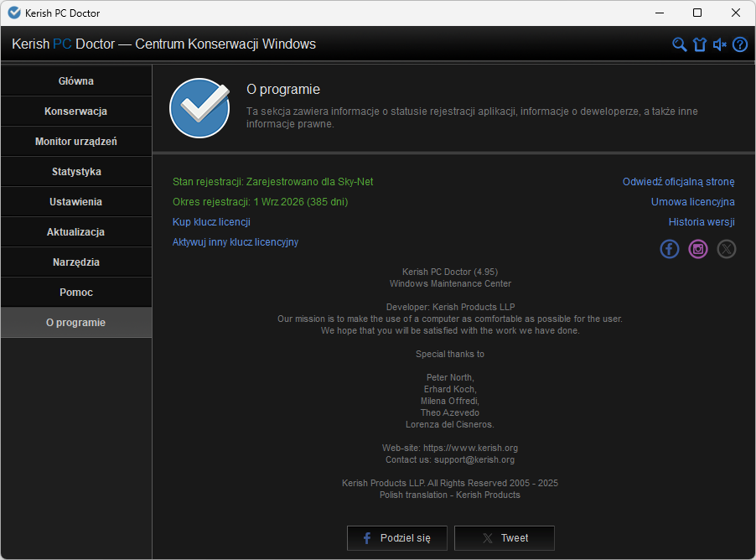Minimize the Kerish PC Doctor window

coord(660,13)
